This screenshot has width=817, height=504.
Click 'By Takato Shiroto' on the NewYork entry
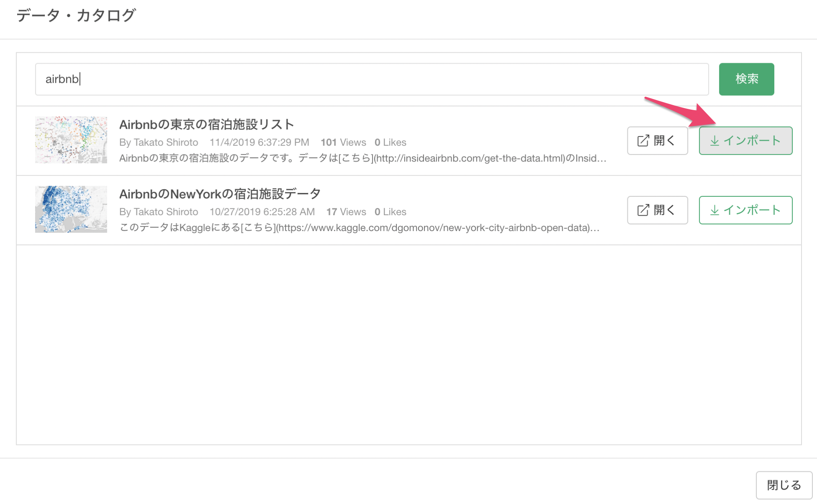tap(159, 212)
